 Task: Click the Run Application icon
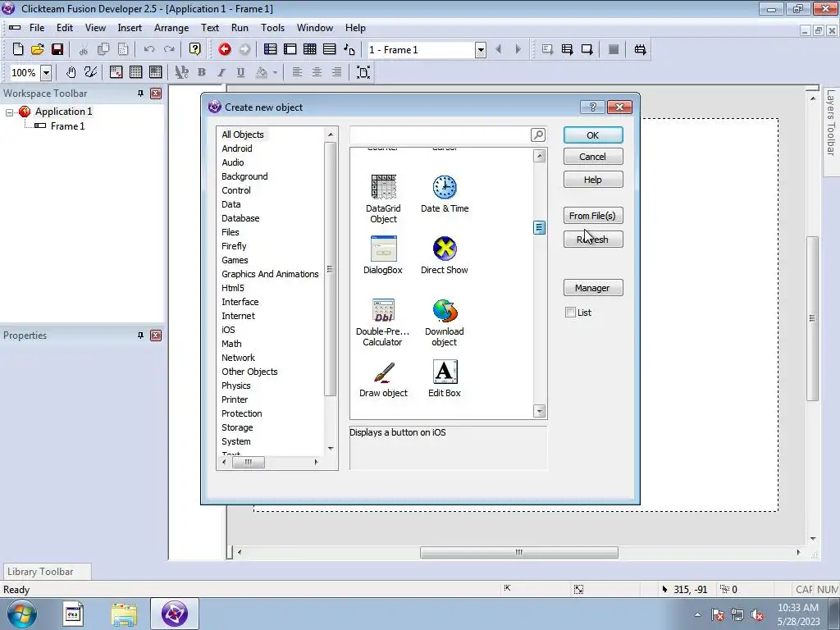click(x=567, y=49)
